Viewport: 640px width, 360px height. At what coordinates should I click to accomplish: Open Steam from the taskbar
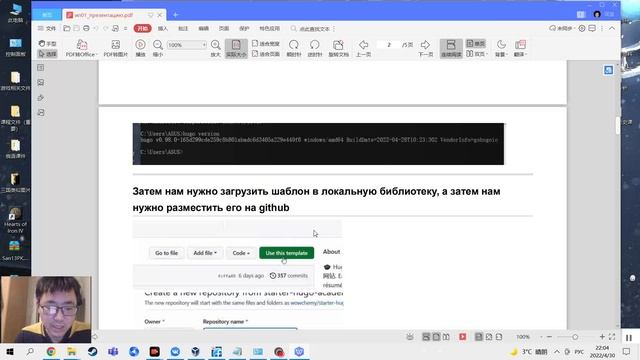tap(92, 351)
